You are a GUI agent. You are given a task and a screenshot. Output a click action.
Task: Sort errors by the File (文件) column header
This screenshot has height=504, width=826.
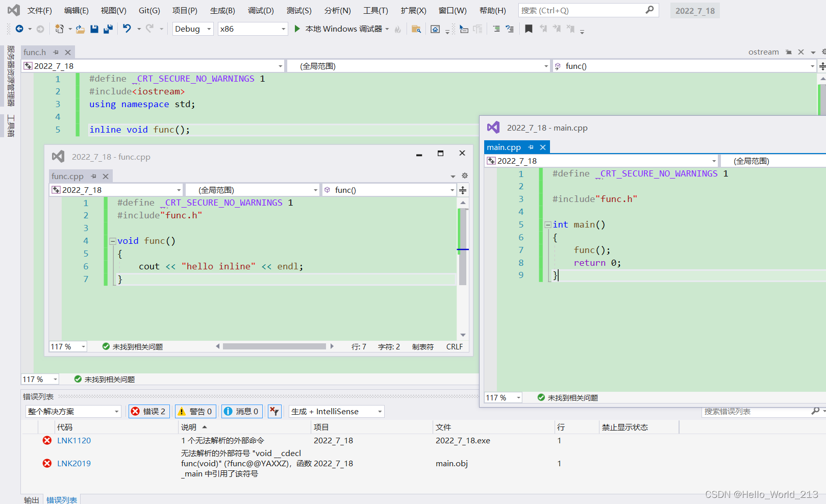494,427
